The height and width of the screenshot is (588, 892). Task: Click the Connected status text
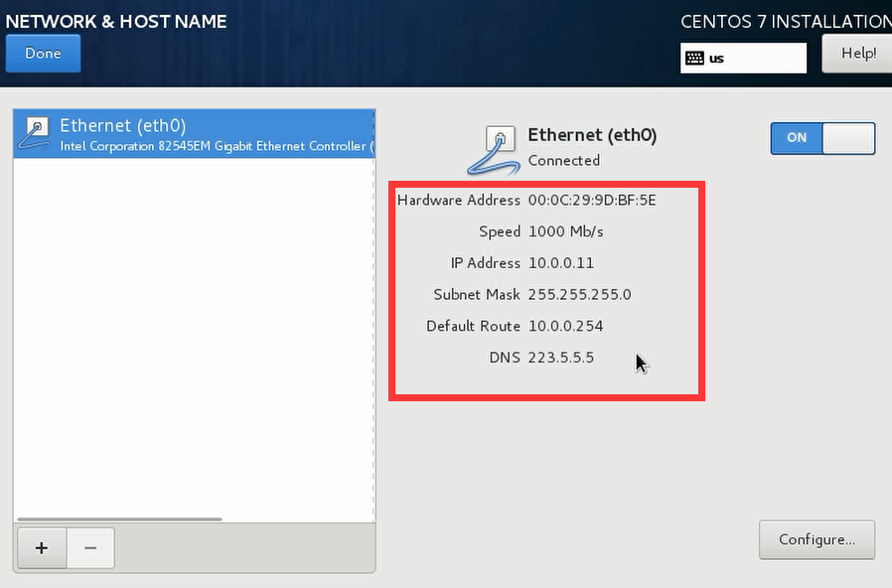[x=563, y=160]
